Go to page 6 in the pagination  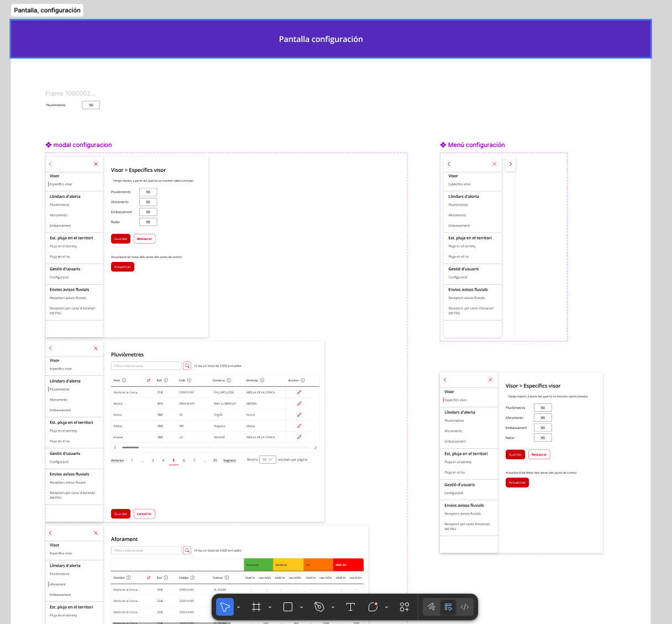point(184,460)
